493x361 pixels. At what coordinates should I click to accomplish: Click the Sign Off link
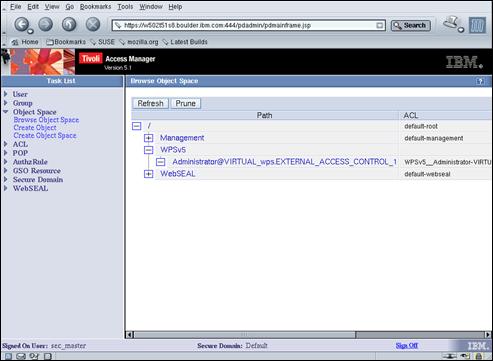[407, 346]
